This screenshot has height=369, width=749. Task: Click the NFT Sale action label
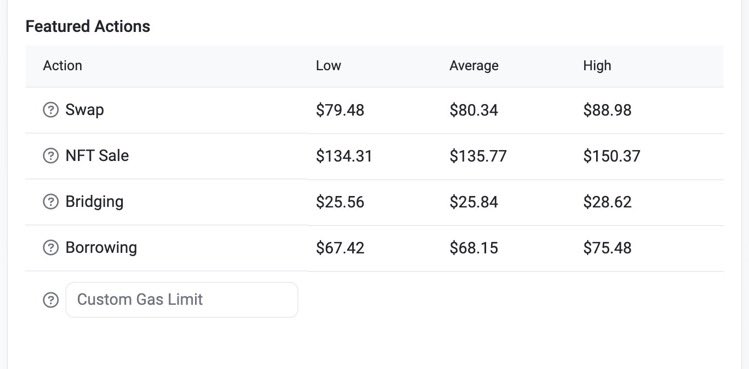(97, 156)
